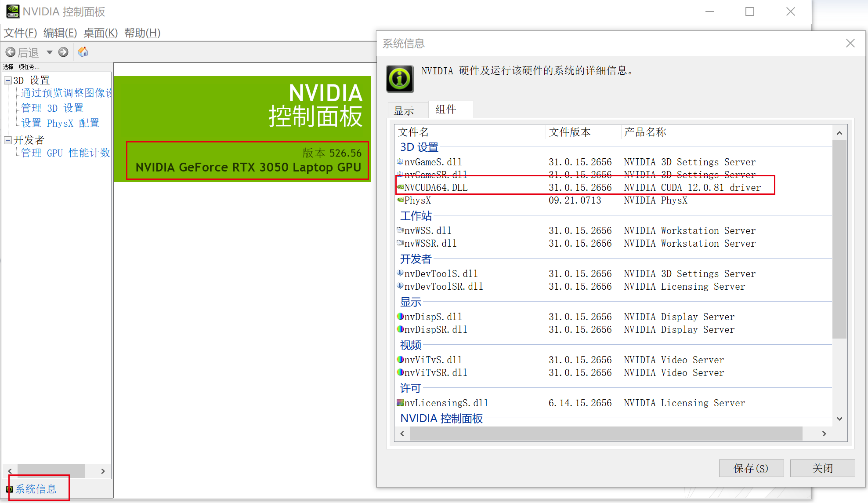Click the 保存(S) button
This screenshot has width=868, height=503.
click(751, 468)
